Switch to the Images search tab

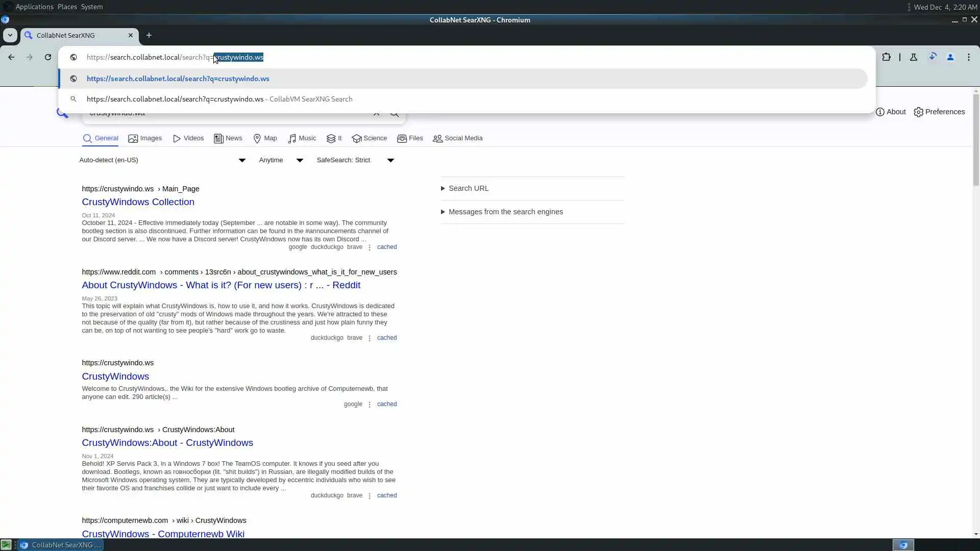coord(145,138)
